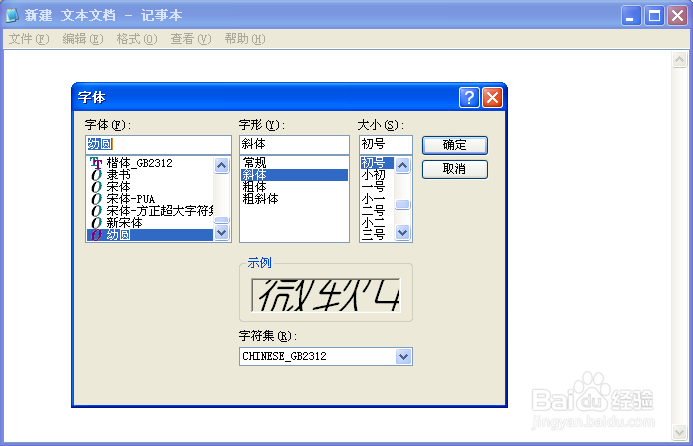Click the font list scrollbar thumb
The image size is (693, 446).
tap(221, 220)
